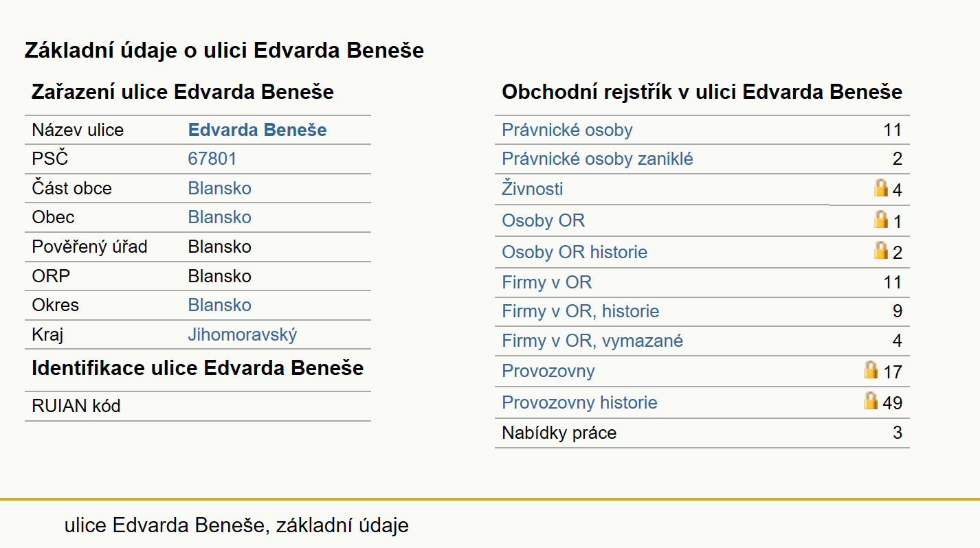
Task: Follow the Živnosti link
Action: click(x=533, y=188)
